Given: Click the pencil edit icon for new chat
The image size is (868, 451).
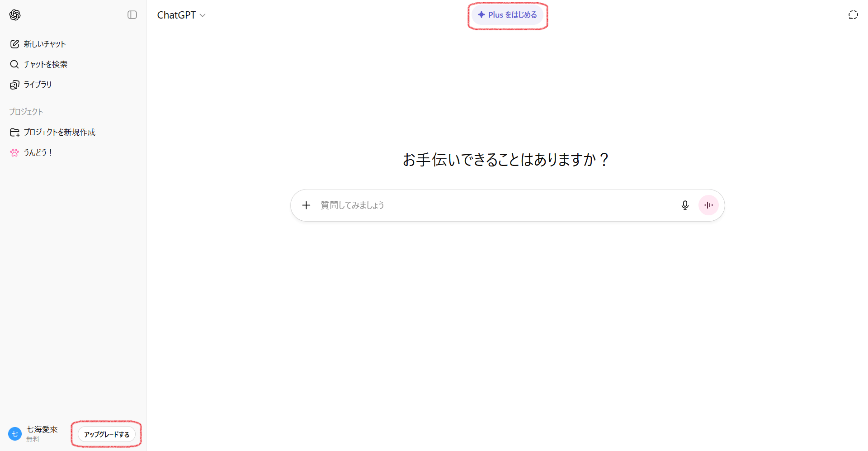Looking at the screenshot, I should (x=14, y=44).
